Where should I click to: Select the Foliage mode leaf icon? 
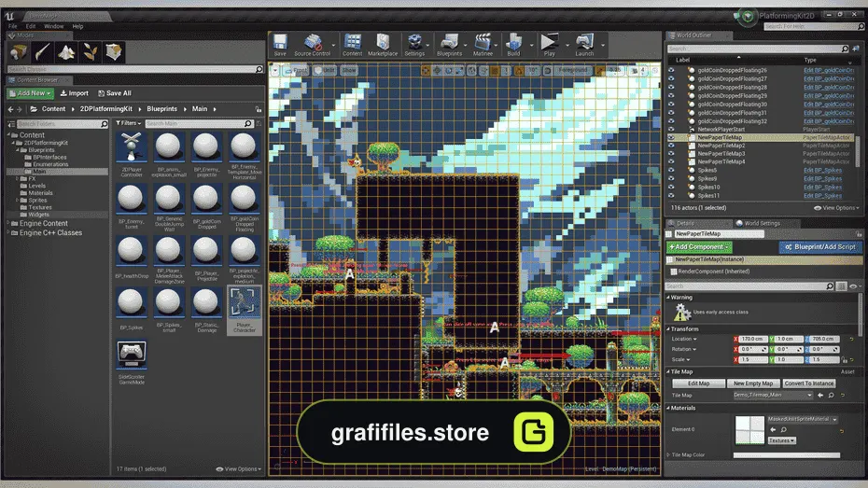tap(90, 52)
